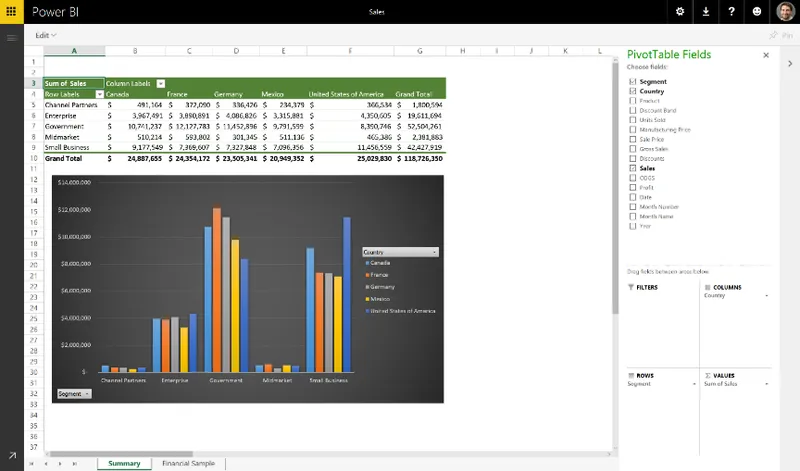Image resolution: width=800 pixels, height=471 pixels.
Task: Click the arrow icon at bottom left
Action: (x=12, y=455)
